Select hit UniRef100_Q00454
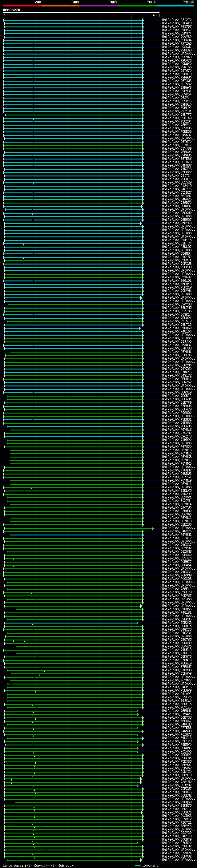Viewport: 197px width, 868px height. [x=177, y=565]
